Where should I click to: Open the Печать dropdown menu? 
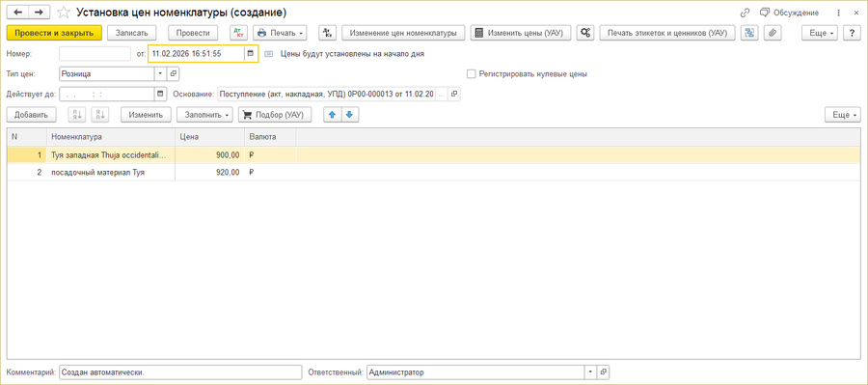[280, 33]
